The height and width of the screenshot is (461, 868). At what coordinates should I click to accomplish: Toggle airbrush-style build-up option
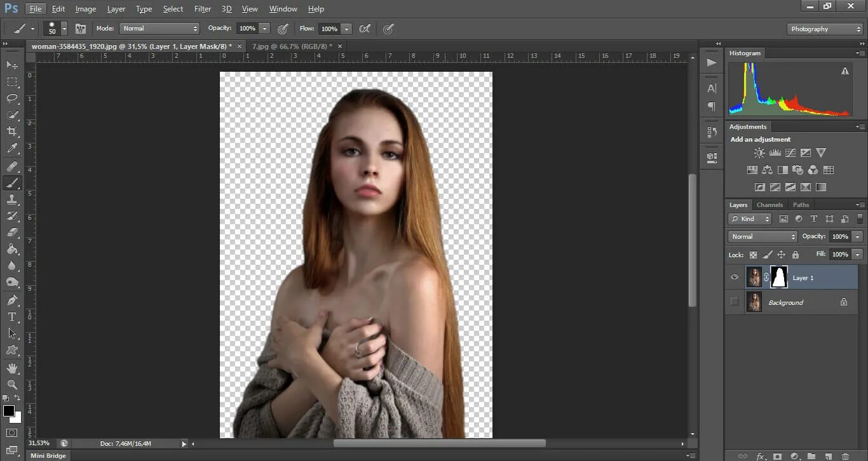coord(365,29)
